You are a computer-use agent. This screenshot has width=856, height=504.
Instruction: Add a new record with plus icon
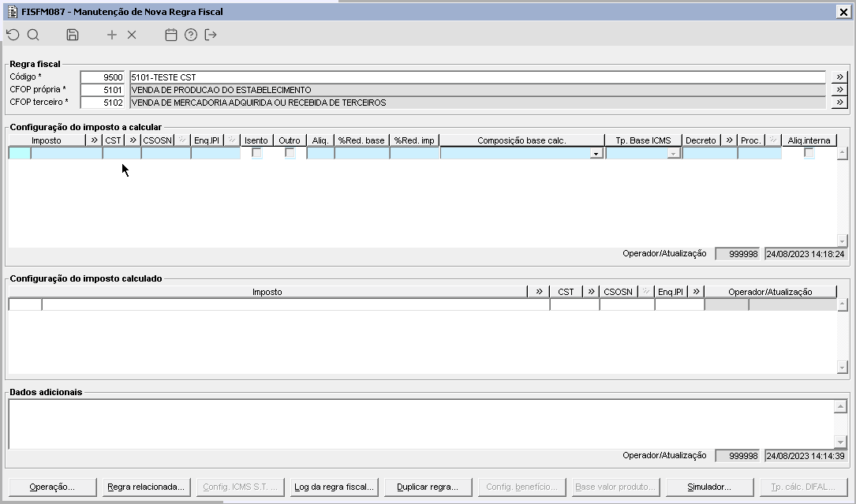tap(112, 35)
